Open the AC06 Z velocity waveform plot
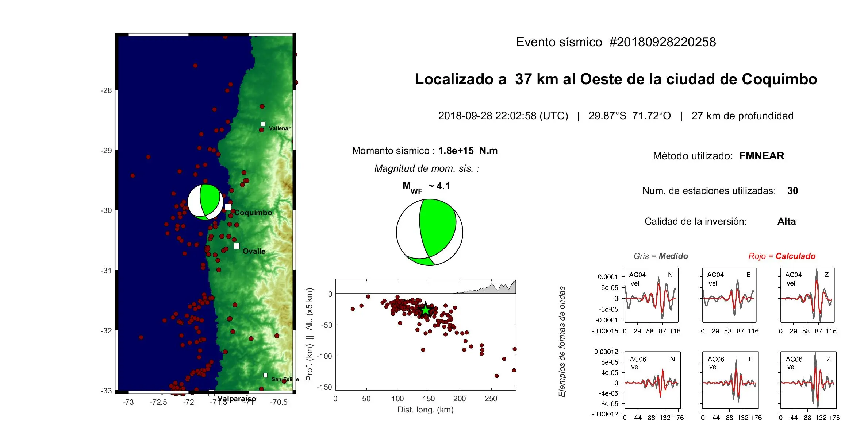Image resolution: width=868 pixels, height=442 pixels. pyautogui.click(x=809, y=380)
